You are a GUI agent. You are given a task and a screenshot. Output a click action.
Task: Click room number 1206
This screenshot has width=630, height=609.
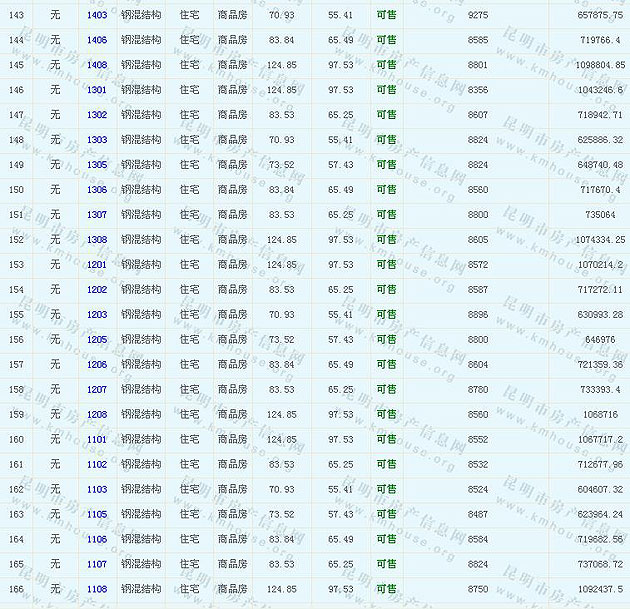tap(97, 365)
